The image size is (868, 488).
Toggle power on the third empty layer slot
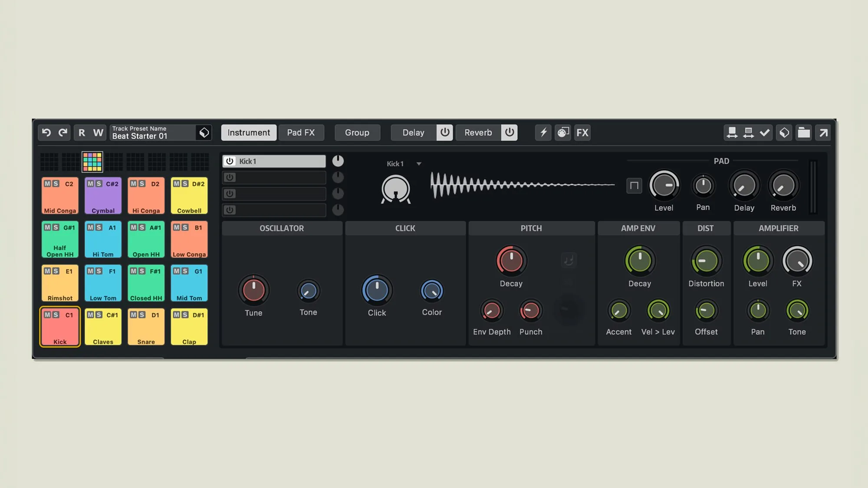(x=230, y=193)
